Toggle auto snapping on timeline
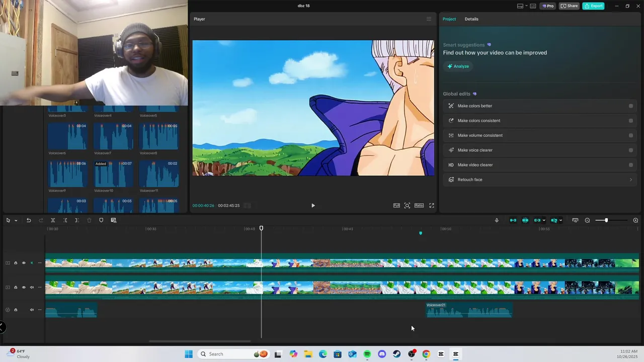Viewport: 644px width, 362px height. [x=525, y=220]
